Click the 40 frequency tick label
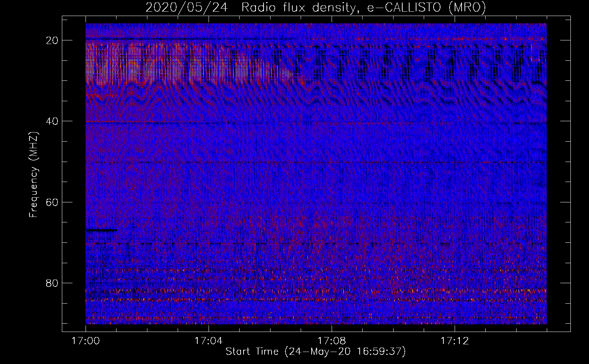Image resolution: width=589 pixels, height=364 pixels. tap(52, 121)
